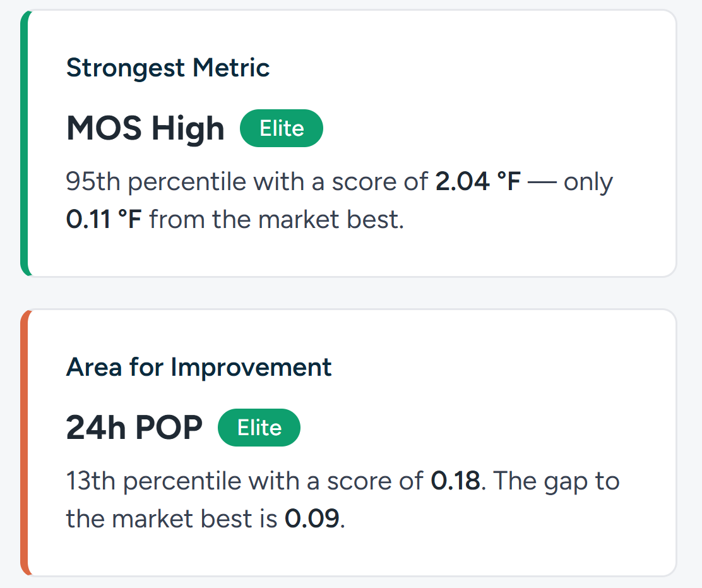Viewport: 702px width, 588px height.
Task: Select the Strongest Metric card heading
Action: (x=168, y=68)
